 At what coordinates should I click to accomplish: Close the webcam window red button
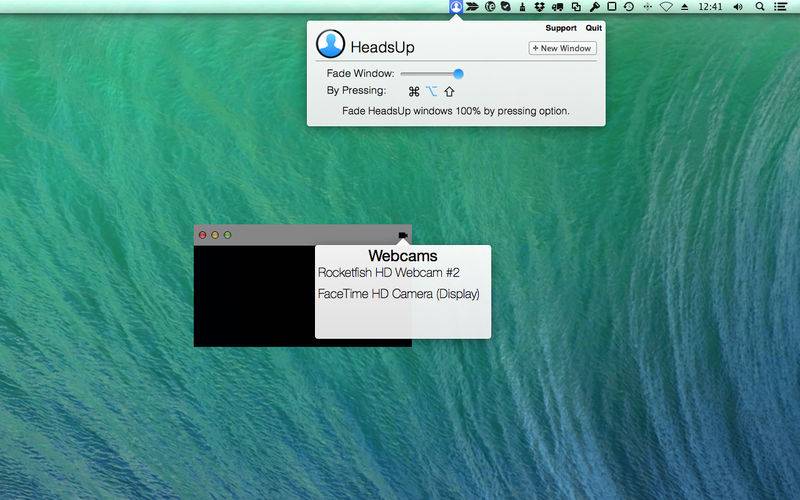tap(203, 235)
